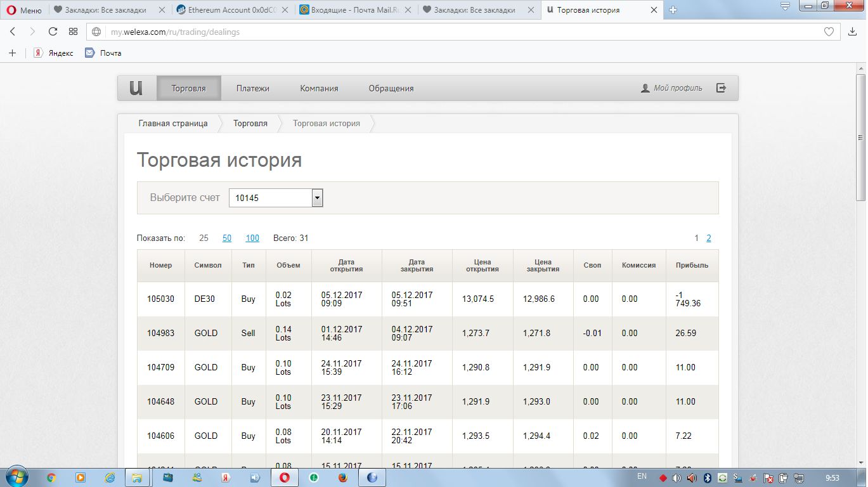The image size is (868, 487).
Task: Open the Windows Start menu
Action: click(x=16, y=477)
